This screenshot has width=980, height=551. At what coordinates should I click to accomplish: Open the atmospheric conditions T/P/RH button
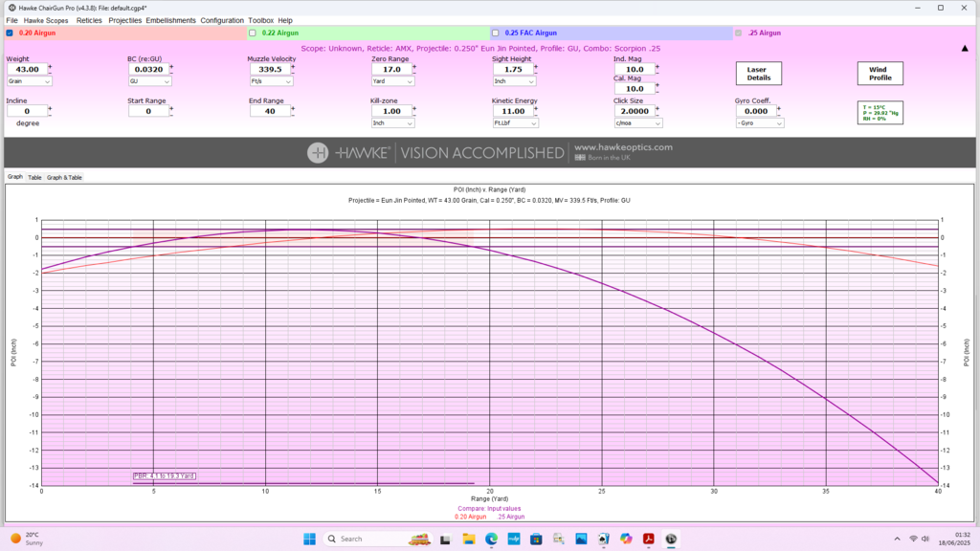pyautogui.click(x=880, y=113)
